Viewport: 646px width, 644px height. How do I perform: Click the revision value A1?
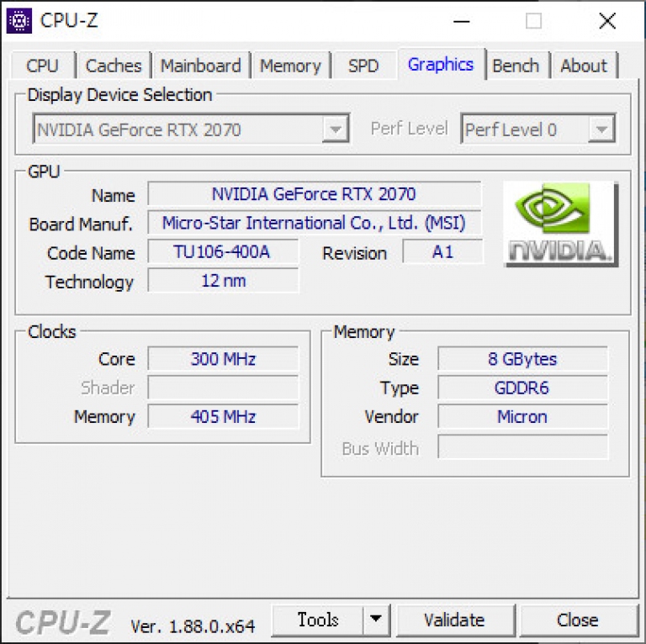442,251
